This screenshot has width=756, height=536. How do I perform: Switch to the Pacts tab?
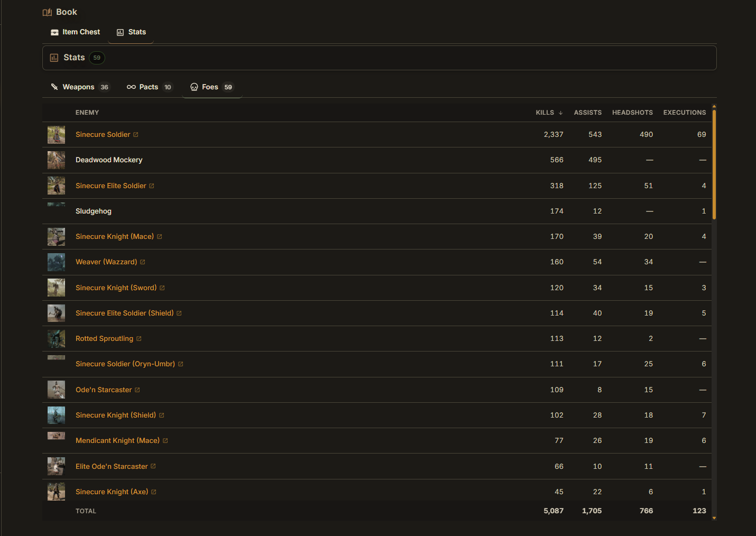click(149, 87)
